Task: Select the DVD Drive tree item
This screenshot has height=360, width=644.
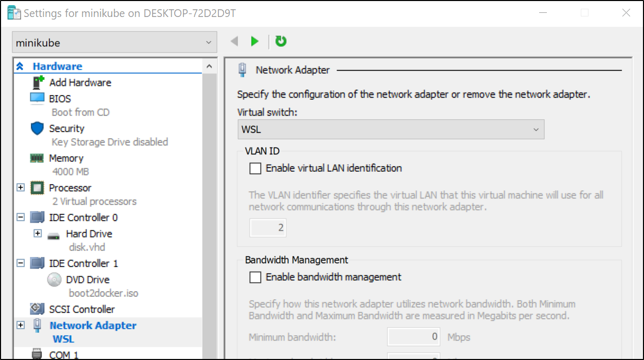Action: 88,280
